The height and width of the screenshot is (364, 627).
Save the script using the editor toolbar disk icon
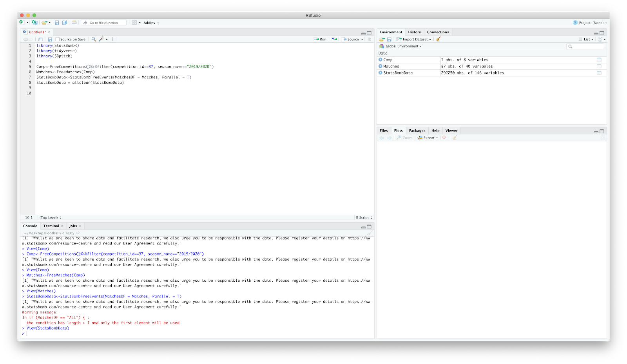click(x=50, y=39)
